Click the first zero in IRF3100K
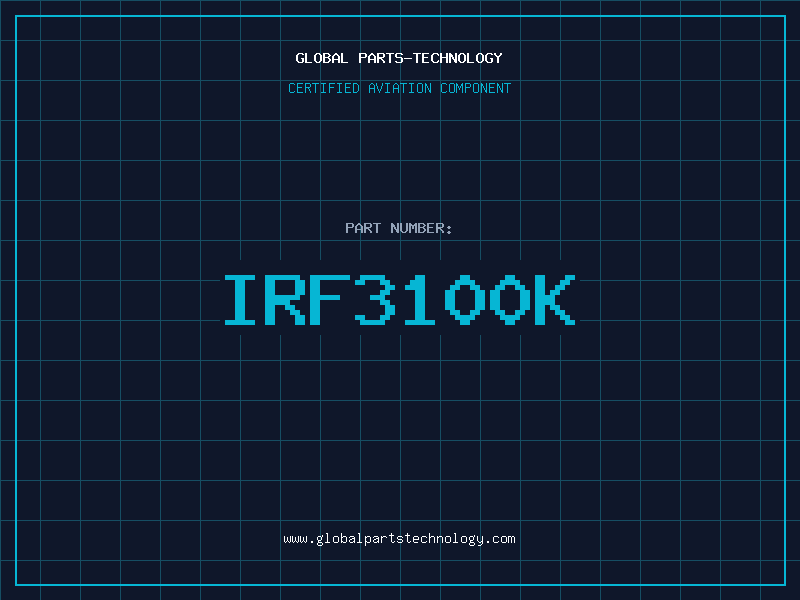Viewport: 800px width, 600px height. point(466,300)
